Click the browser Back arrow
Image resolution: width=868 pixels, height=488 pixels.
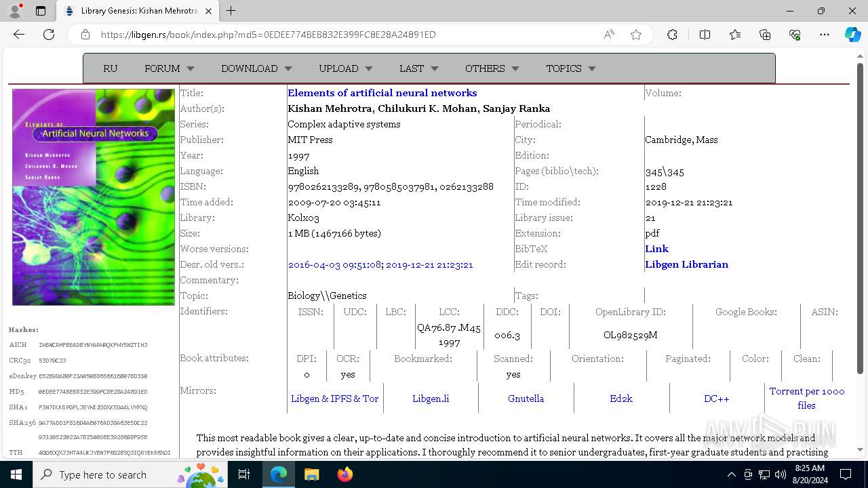tap(19, 35)
